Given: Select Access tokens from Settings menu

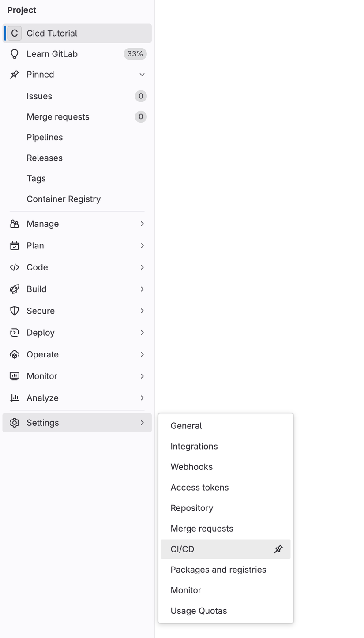Looking at the screenshot, I should click(x=199, y=488).
